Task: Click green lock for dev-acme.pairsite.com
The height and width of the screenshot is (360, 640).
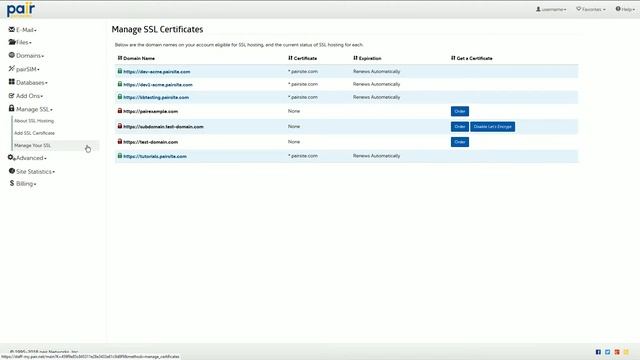Action: tap(120, 71)
